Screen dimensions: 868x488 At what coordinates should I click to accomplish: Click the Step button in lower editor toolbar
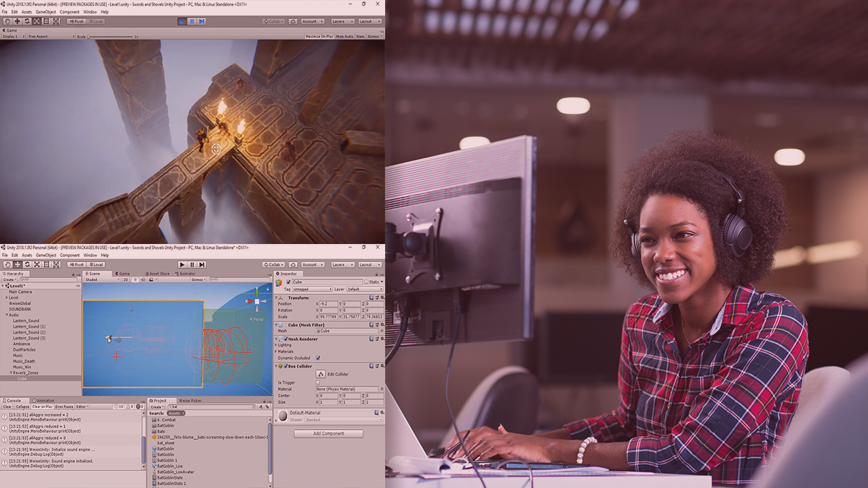tap(202, 264)
